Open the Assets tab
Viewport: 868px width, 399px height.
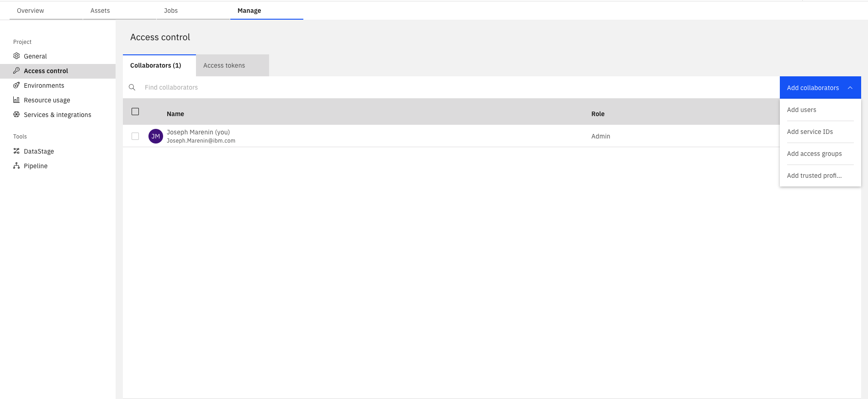(100, 11)
